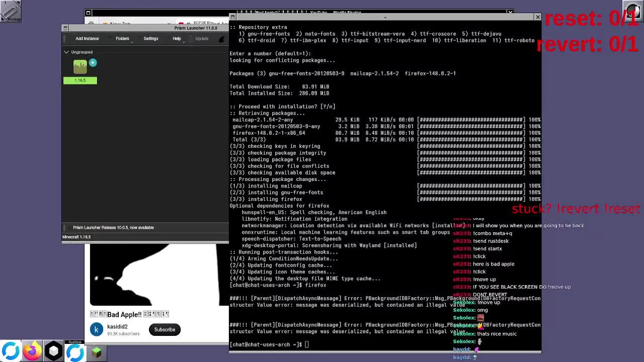
Task: Collapse the Ungrouped instance group
Action: (x=66, y=52)
